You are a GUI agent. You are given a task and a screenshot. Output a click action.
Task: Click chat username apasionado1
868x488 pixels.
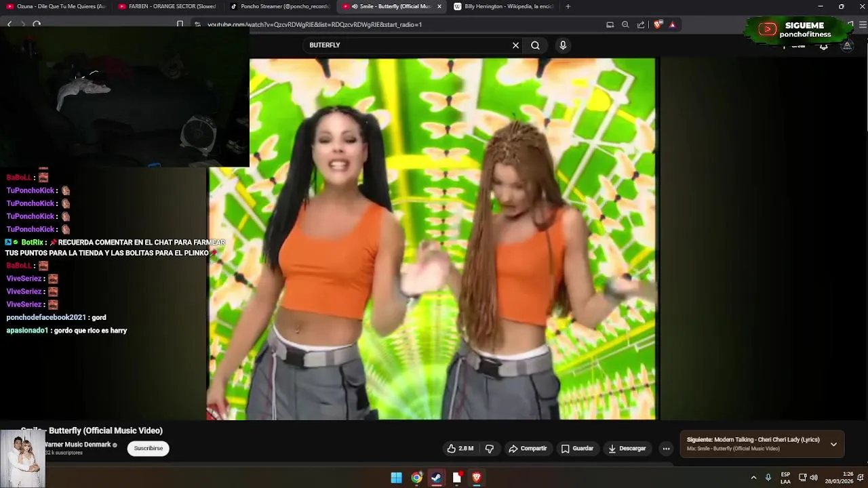(x=27, y=331)
